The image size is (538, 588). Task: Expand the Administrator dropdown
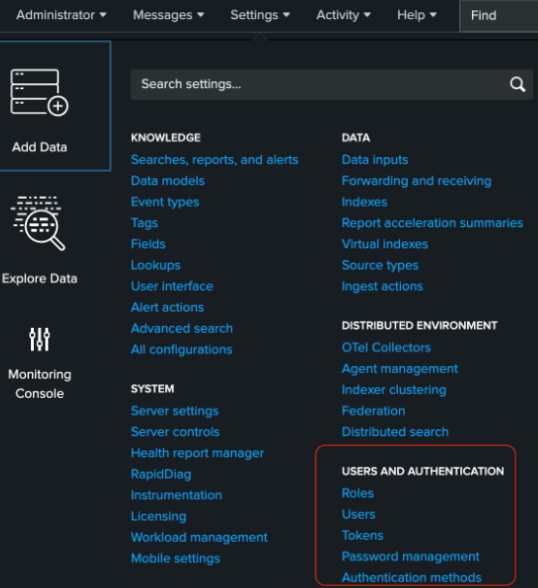[61, 15]
